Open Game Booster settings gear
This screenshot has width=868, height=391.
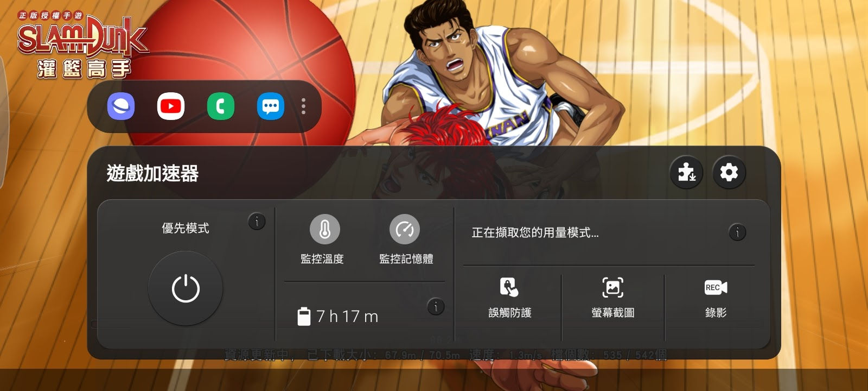coord(729,173)
